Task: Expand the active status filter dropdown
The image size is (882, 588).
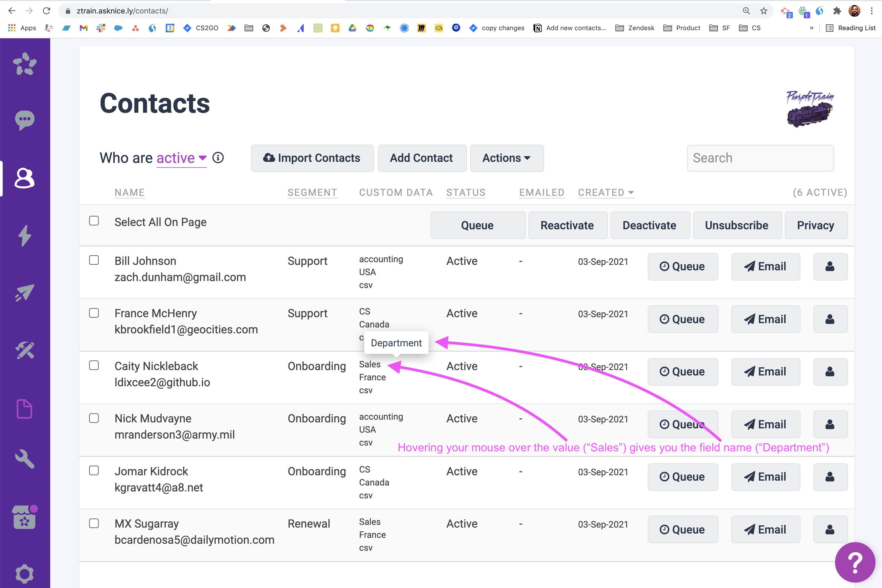Action: click(x=182, y=158)
